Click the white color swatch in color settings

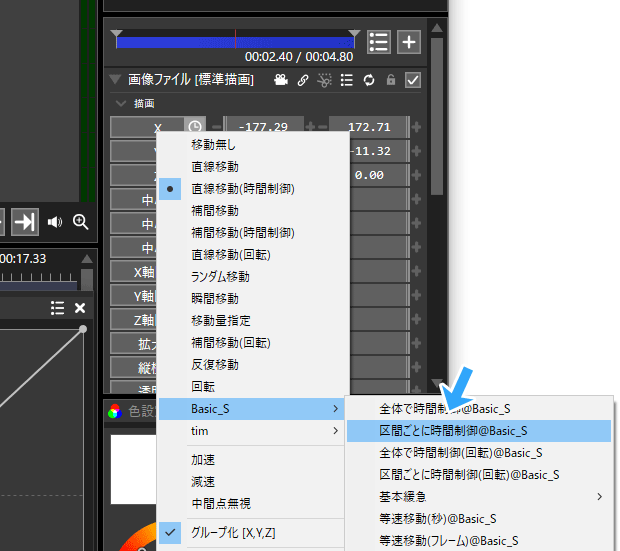click(x=133, y=470)
